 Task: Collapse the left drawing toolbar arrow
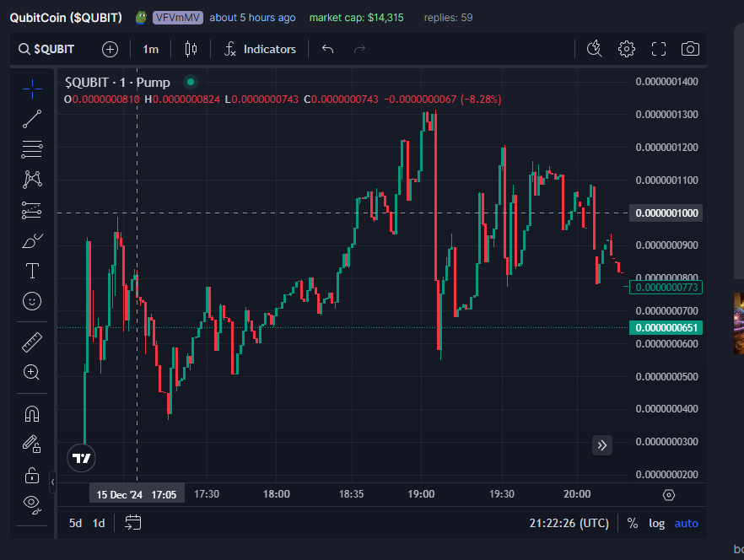52,482
